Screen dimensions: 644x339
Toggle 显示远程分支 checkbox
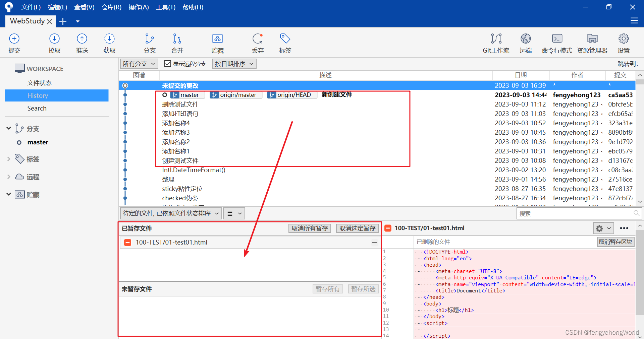(x=168, y=64)
